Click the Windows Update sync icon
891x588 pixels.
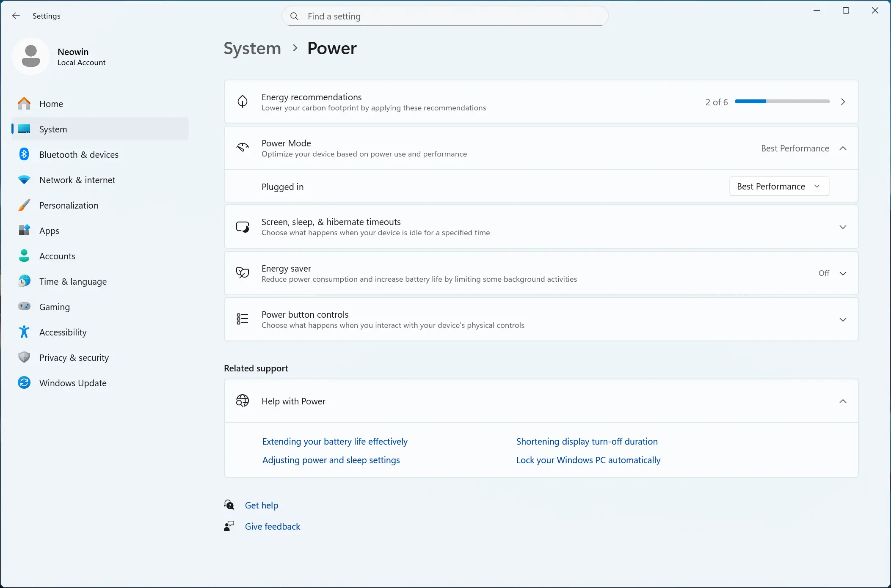[x=24, y=383]
